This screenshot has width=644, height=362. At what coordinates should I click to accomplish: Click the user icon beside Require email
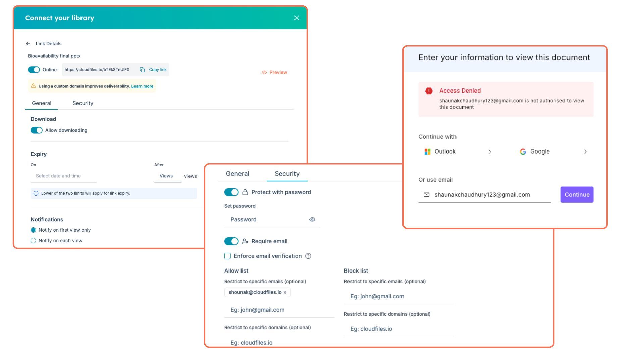(245, 241)
